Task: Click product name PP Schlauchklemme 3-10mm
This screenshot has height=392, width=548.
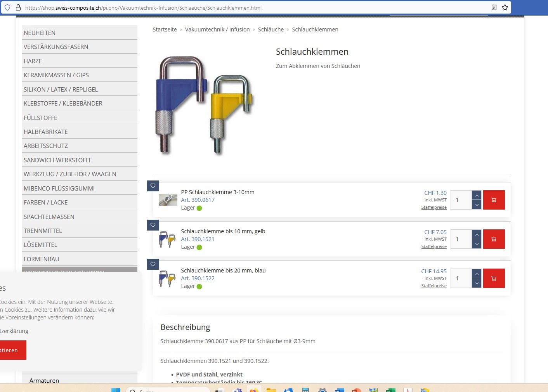Action: 218,192
